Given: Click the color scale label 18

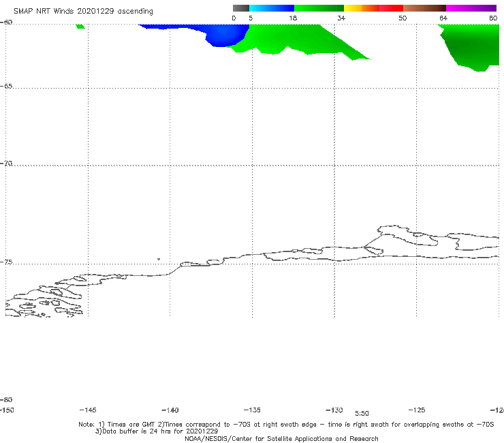Looking at the screenshot, I should [293, 18].
